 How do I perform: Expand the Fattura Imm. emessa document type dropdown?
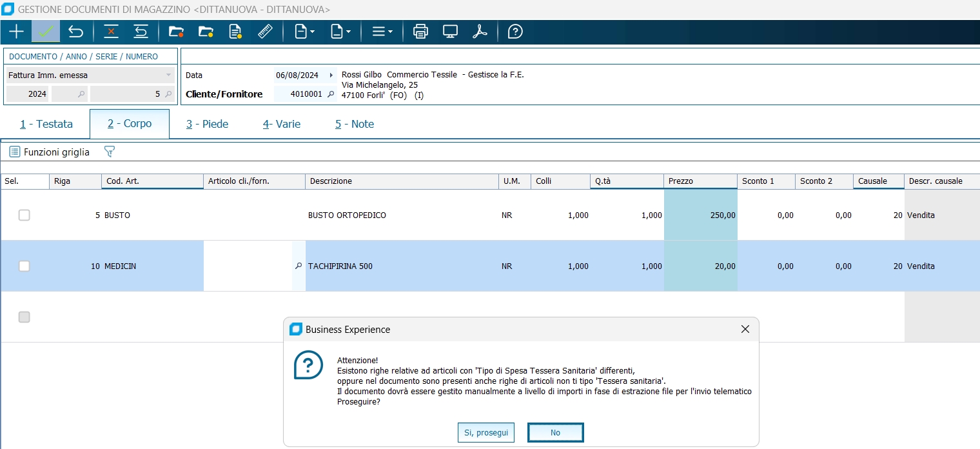pyautogui.click(x=168, y=75)
